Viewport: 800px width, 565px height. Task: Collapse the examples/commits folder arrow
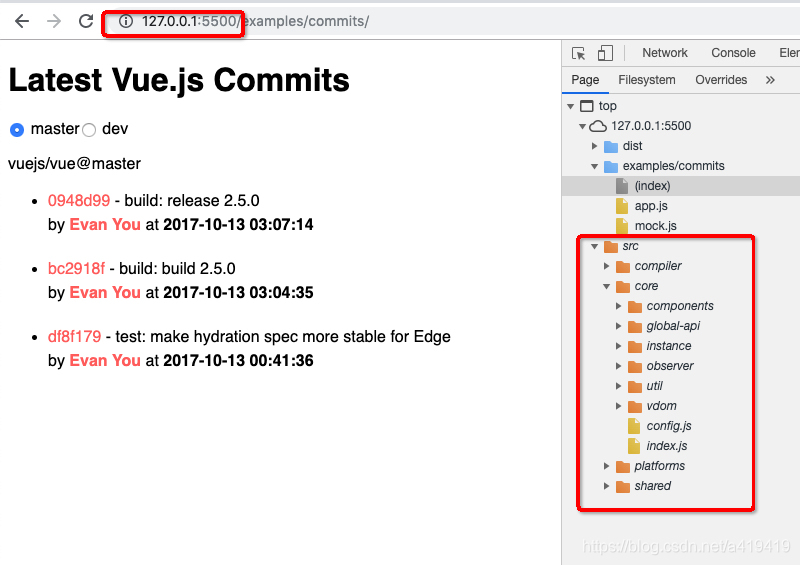point(594,166)
